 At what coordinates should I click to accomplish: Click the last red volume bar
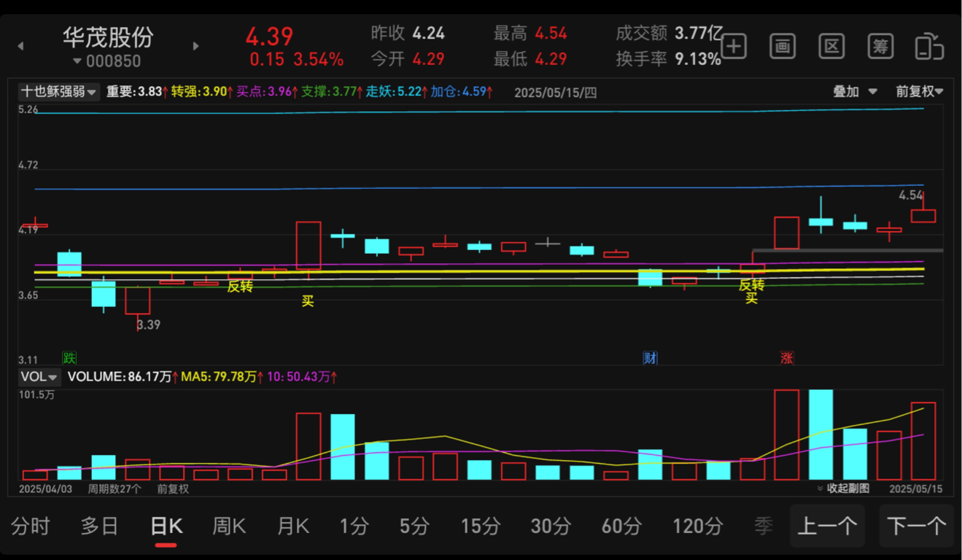pyautogui.click(x=923, y=440)
